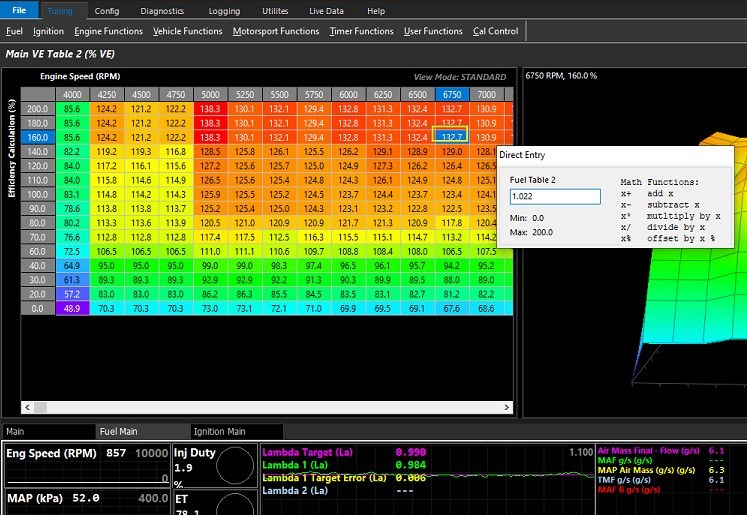747x515 pixels.
Task: Switch to the Config tab
Action: pos(105,10)
